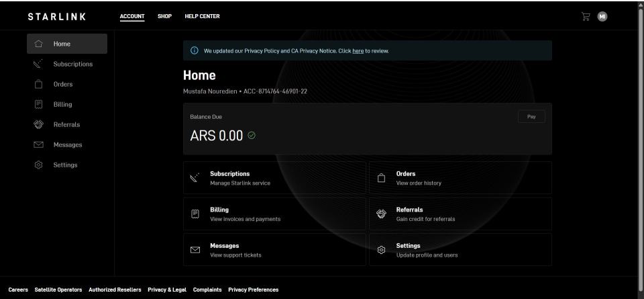Select Subscriptions label in the sidebar
Screen dimensions: 644x299
point(73,64)
